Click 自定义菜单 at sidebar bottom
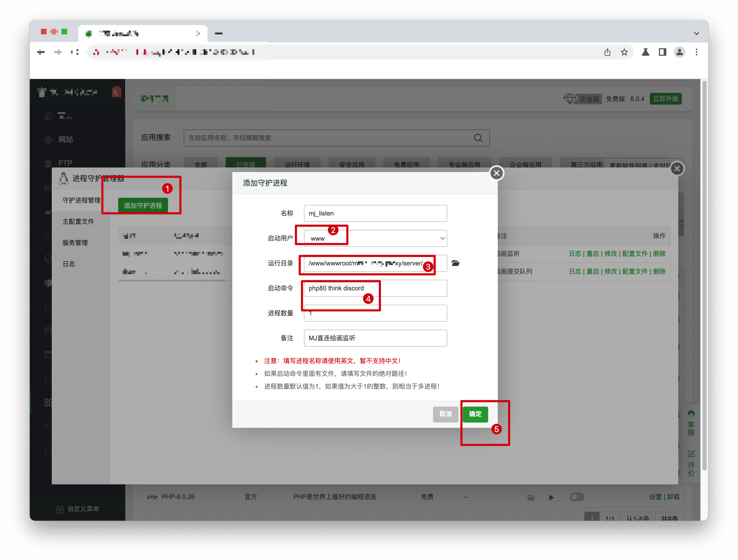The height and width of the screenshot is (560, 738). pyautogui.click(x=78, y=509)
